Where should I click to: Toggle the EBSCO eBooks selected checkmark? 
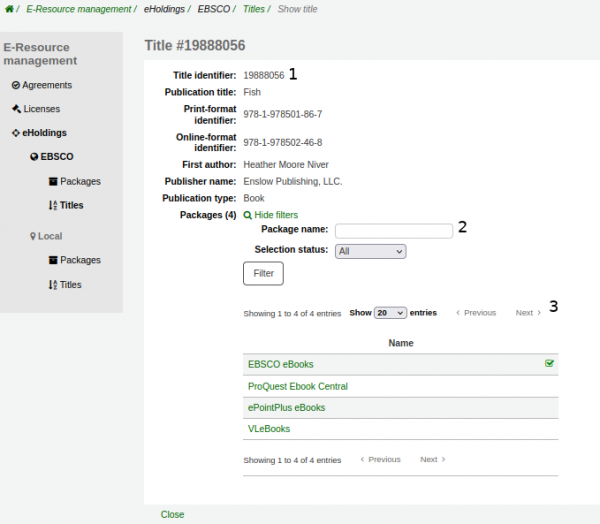click(549, 364)
